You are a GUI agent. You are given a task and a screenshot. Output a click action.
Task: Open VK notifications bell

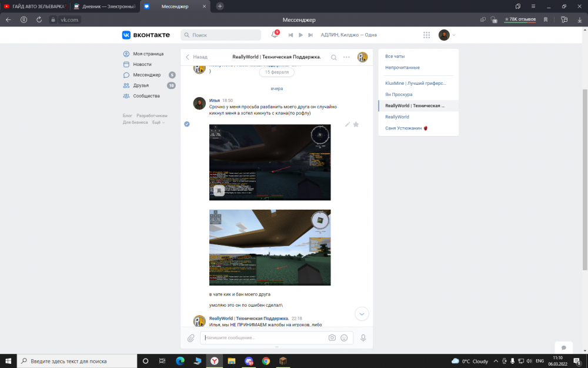[x=275, y=35]
